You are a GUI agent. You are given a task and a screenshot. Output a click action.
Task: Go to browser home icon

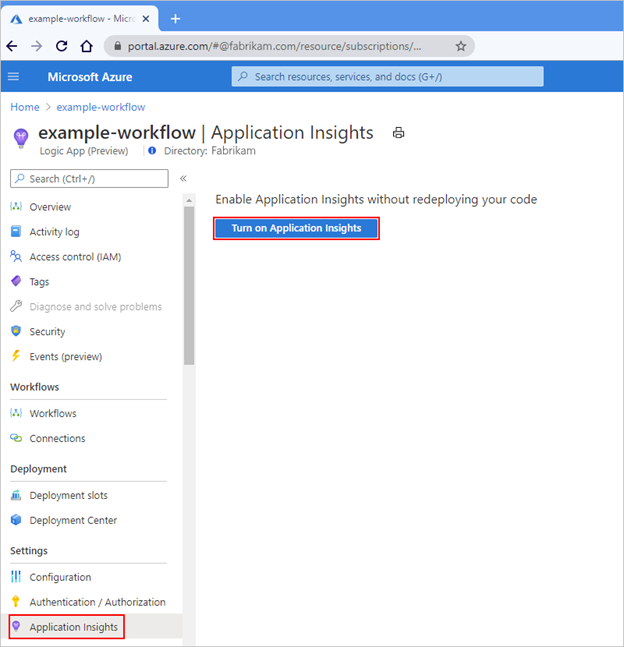click(x=86, y=46)
